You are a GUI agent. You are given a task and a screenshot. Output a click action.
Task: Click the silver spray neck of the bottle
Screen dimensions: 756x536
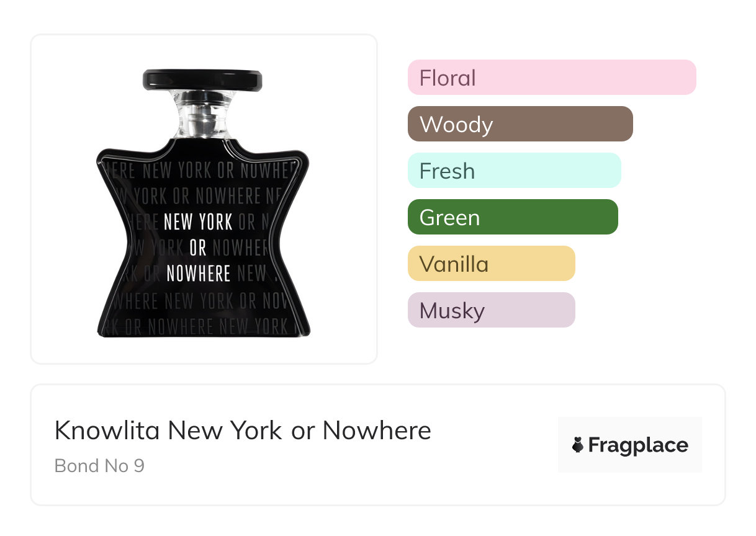(202, 116)
